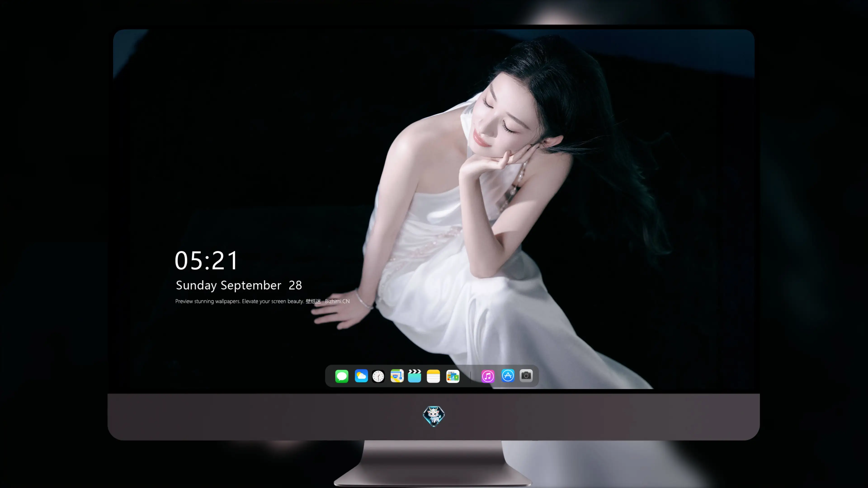Open the blue App Store icon
Image resolution: width=868 pixels, height=488 pixels.
click(x=508, y=375)
